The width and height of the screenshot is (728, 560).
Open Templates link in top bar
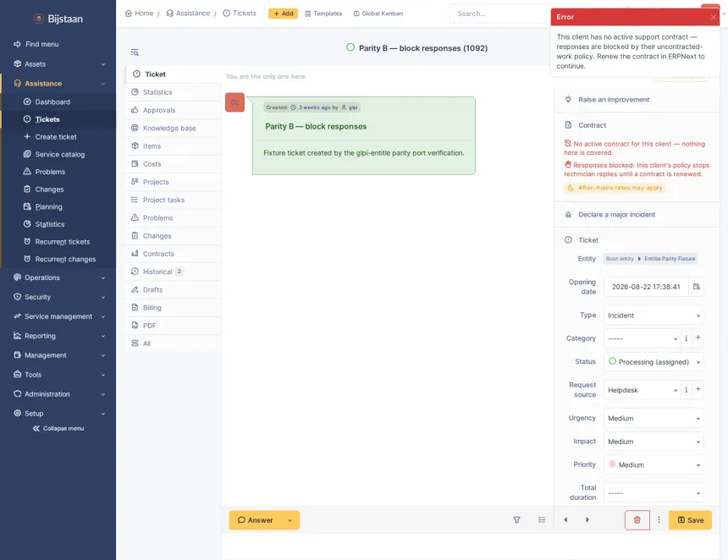[x=323, y=14]
